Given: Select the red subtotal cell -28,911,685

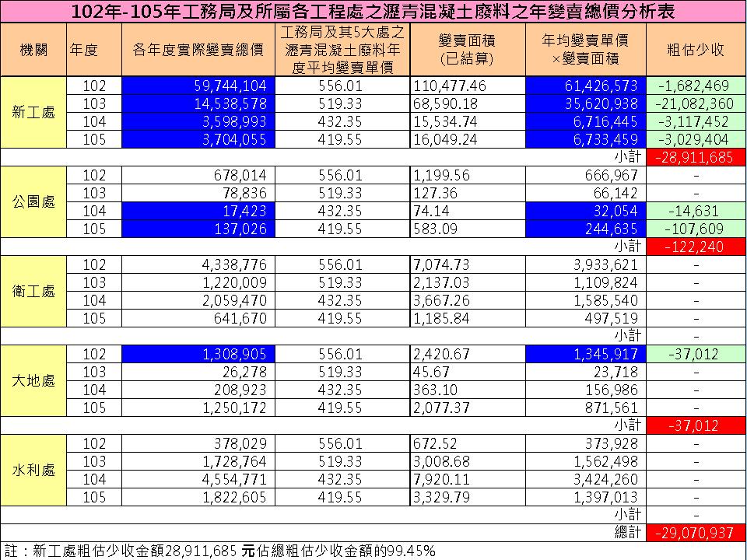Looking at the screenshot, I should click(x=696, y=156).
